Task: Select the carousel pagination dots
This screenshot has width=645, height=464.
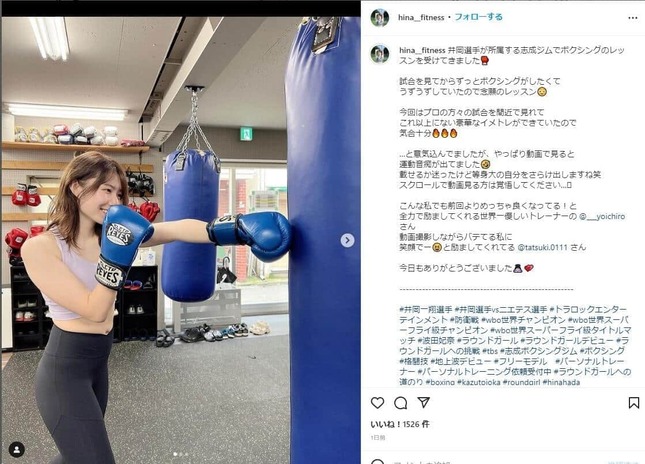Action: coord(181,454)
